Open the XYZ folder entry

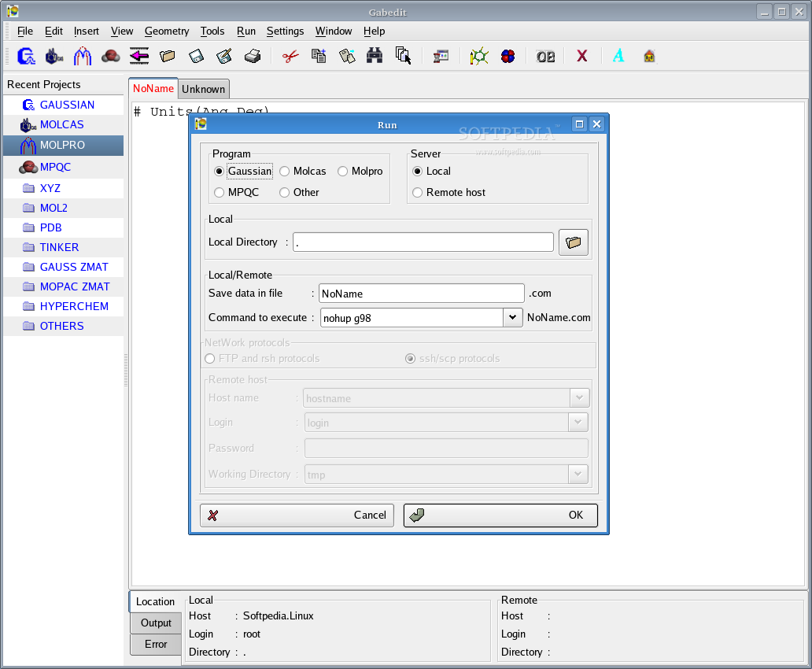click(x=64, y=188)
